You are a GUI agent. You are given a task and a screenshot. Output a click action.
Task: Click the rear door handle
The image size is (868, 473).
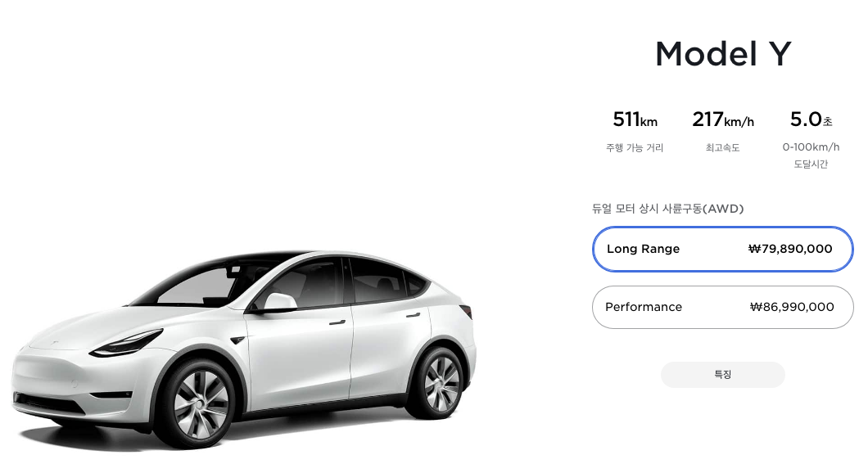pos(413,315)
